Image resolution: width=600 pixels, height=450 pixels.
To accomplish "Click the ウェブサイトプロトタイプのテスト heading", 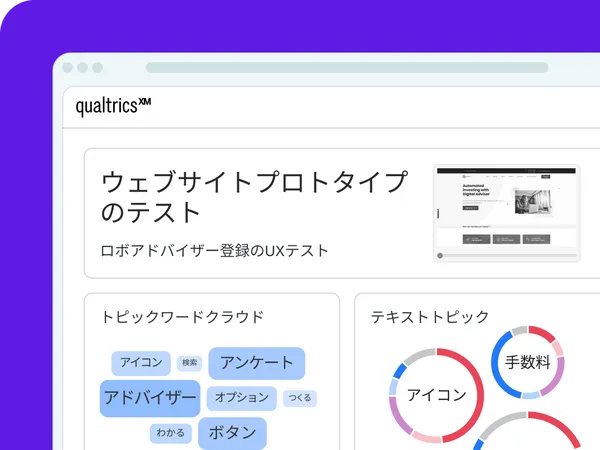I will (x=254, y=197).
